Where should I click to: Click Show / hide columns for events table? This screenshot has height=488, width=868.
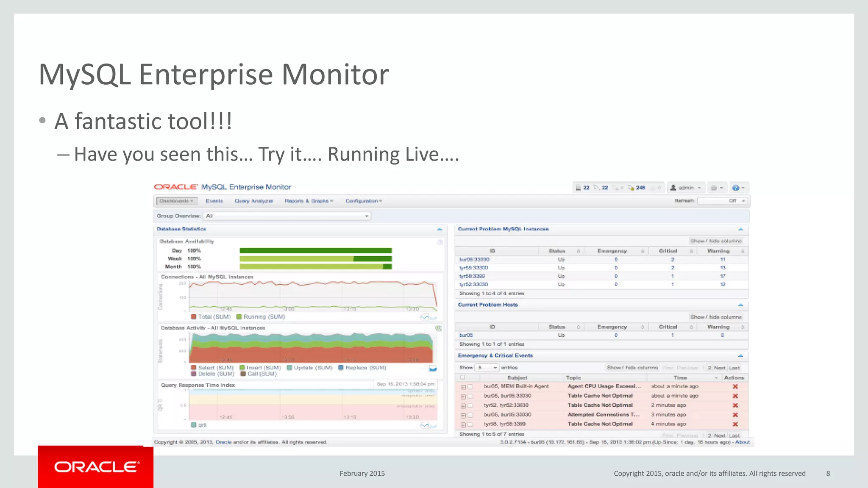point(632,368)
